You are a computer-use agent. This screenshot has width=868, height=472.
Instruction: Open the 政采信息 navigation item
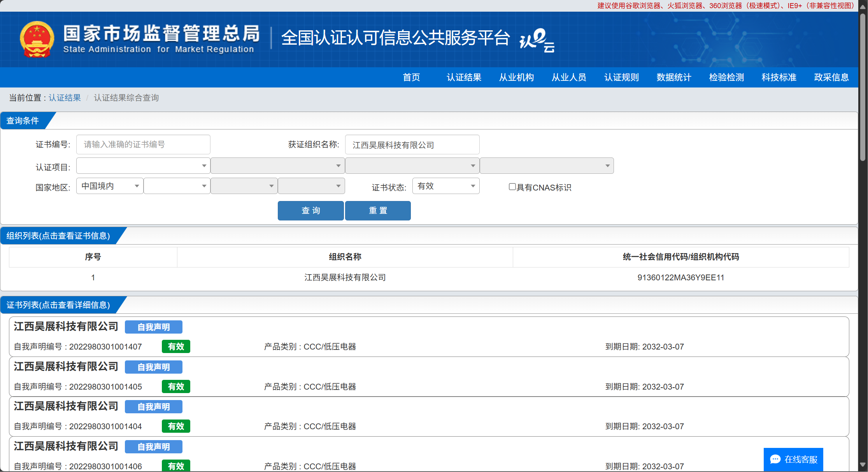831,77
